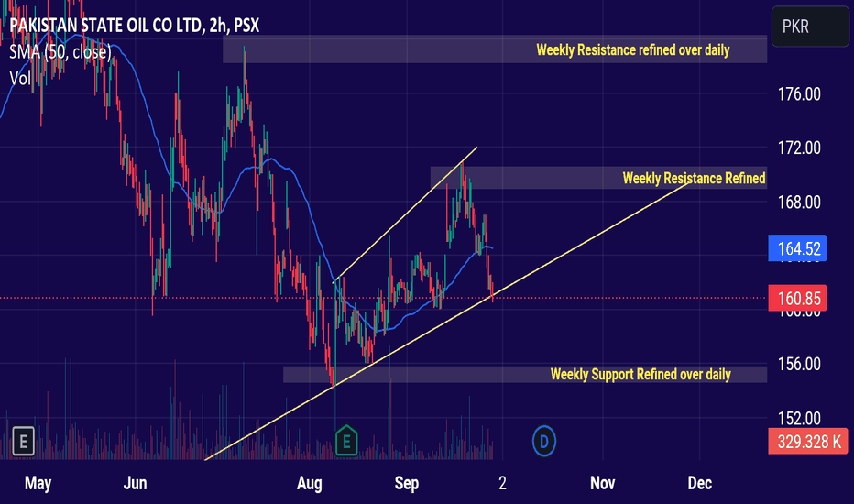This screenshot has height=504, width=854.
Task: Click the Aug label on time axis
Action: [310, 483]
